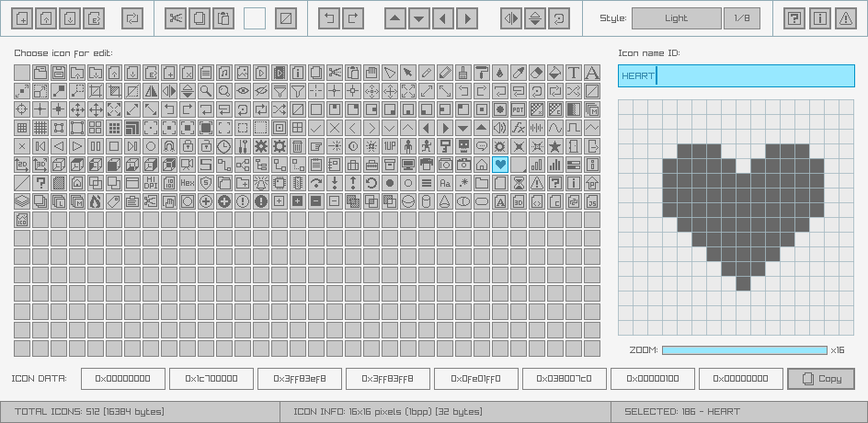868x423 pixels.
Task: Click the SELECTED: 186 - HEART status text
Action: pos(682,412)
